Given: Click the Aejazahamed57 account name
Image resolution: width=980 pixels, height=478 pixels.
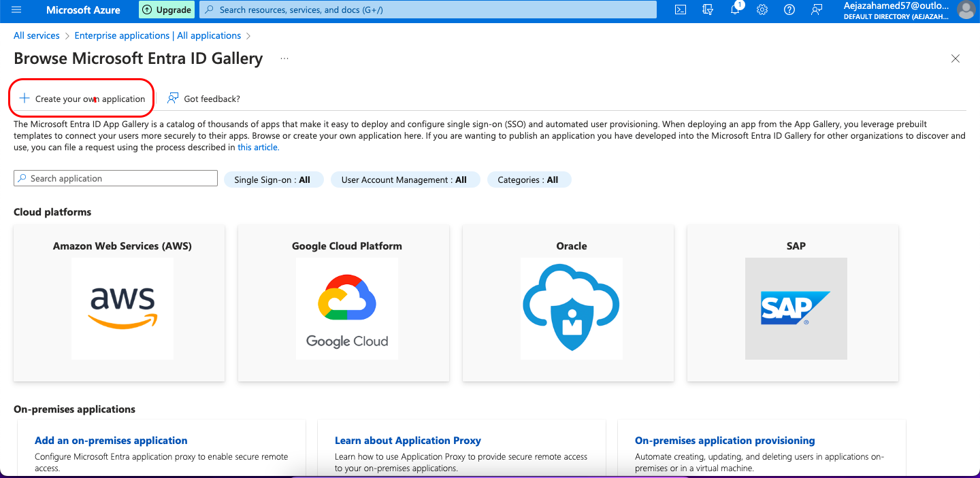Looking at the screenshot, I should tap(896, 5).
